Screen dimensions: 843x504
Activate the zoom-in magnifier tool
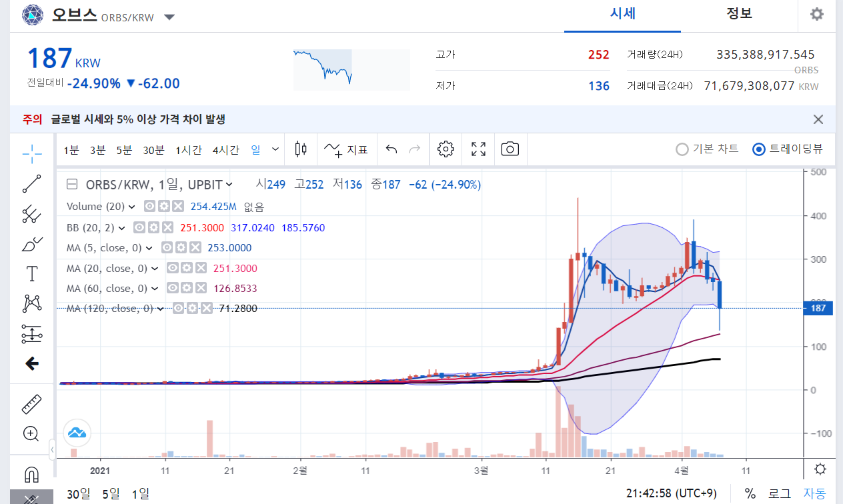tap(31, 434)
